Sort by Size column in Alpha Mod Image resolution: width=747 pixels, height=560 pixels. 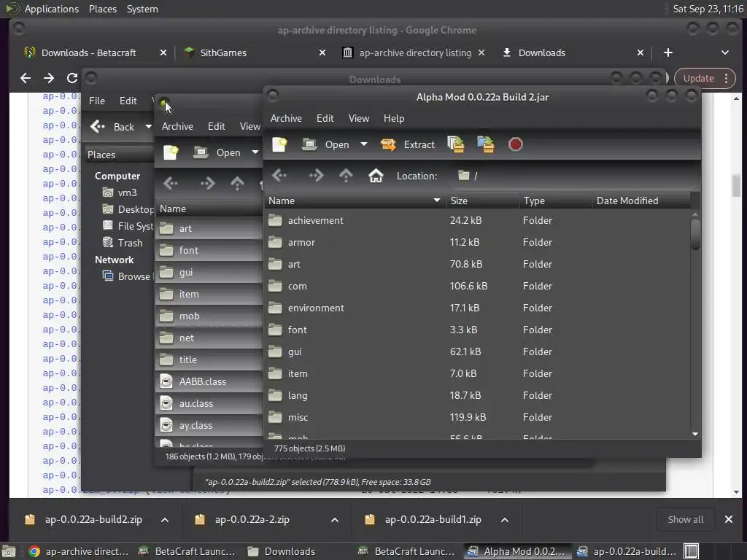(x=482, y=201)
